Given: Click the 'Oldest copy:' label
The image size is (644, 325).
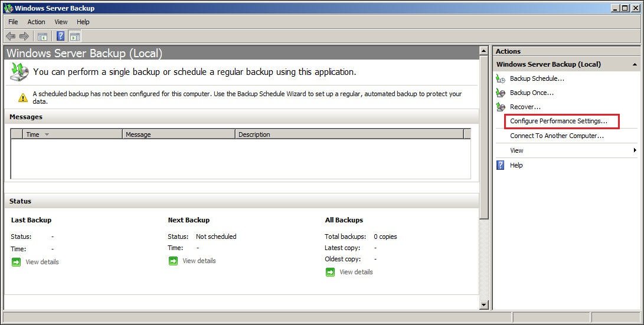Looking at the screenshot, I should click(342, 259).
